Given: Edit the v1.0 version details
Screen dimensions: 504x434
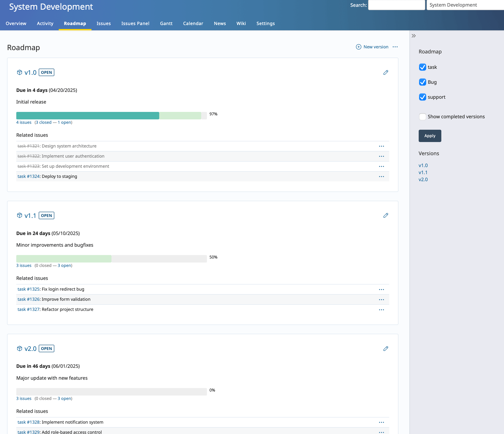Looking at the screenshot, I should 385,73.
